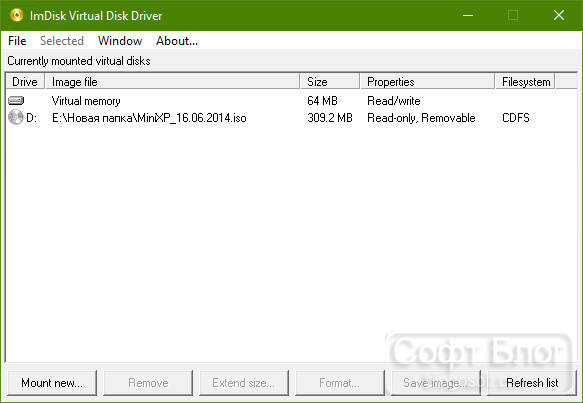583x403 pixels.
Task: Select the D: CD-ROM disc icon
Action: pos(16,117)
